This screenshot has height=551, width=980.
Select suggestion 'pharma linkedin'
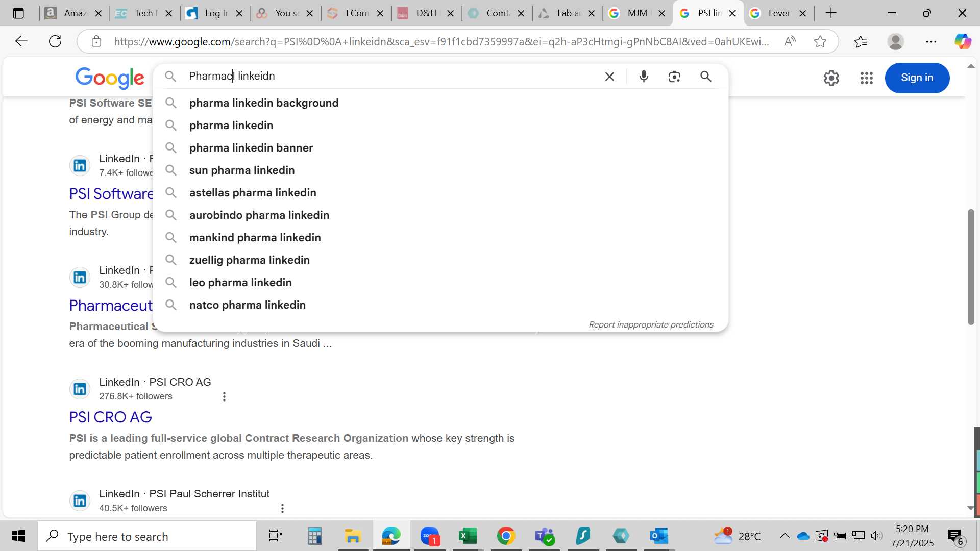440,126
